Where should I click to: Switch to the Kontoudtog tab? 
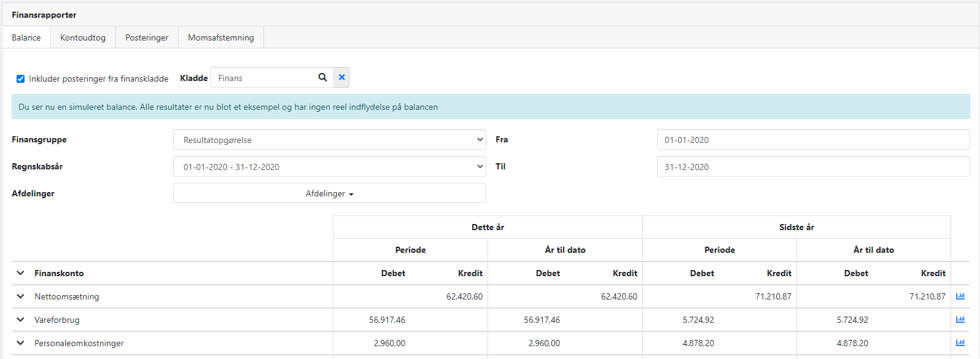(83, 37)
